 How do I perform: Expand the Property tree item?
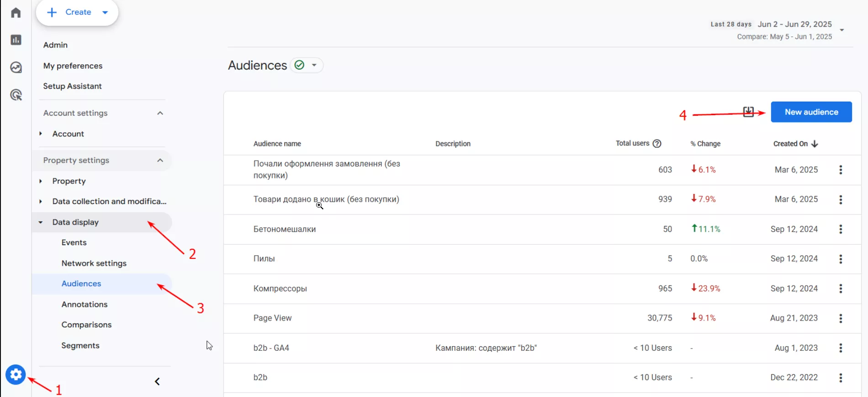point(41,181)
